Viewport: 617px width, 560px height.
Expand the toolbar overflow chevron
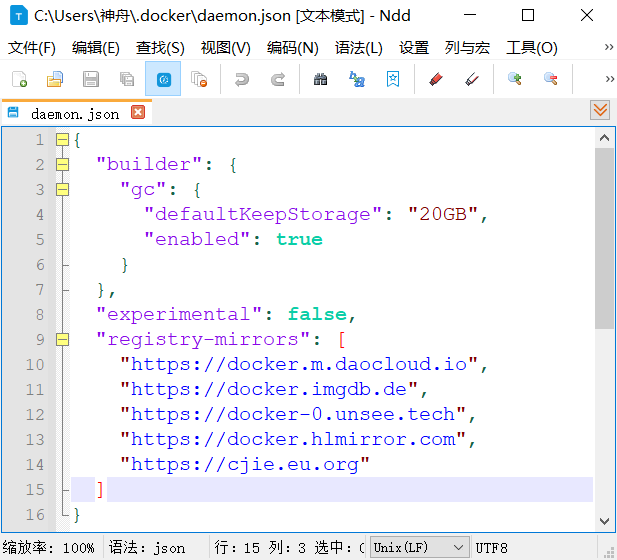(610, 79)
